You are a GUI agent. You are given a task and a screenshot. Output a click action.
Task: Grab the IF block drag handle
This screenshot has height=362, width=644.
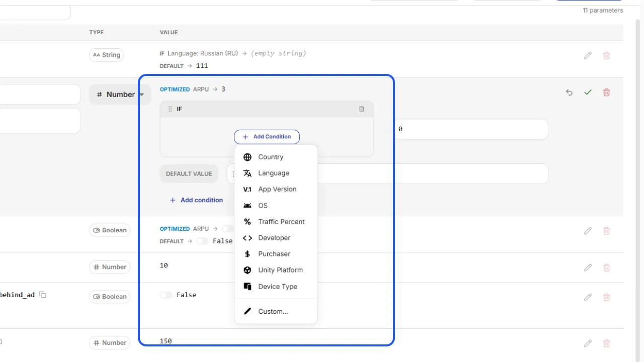(170, 109)
